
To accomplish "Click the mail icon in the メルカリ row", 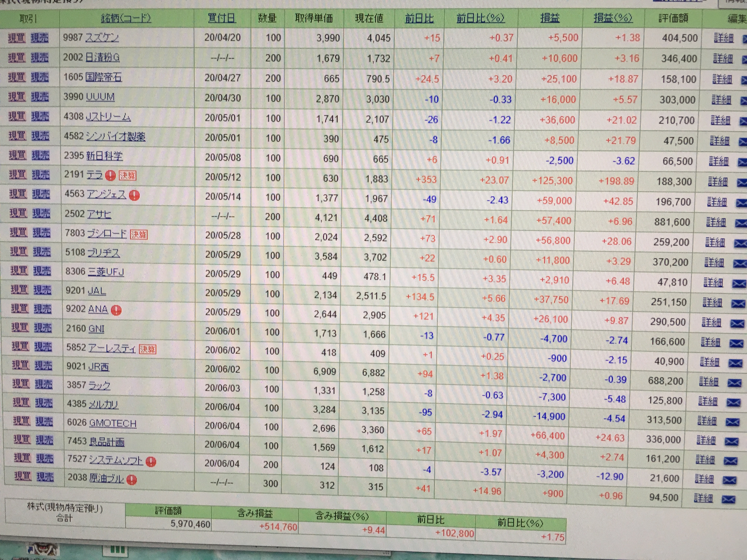I will [x=733, y=422].
